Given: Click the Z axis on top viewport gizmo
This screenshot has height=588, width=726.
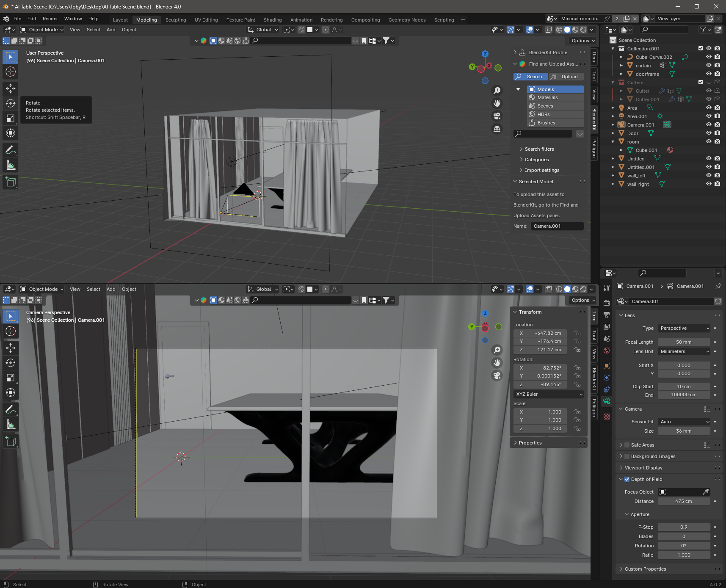Looking at the screenshot, I should pyautogui.click(x=485, y=54).
